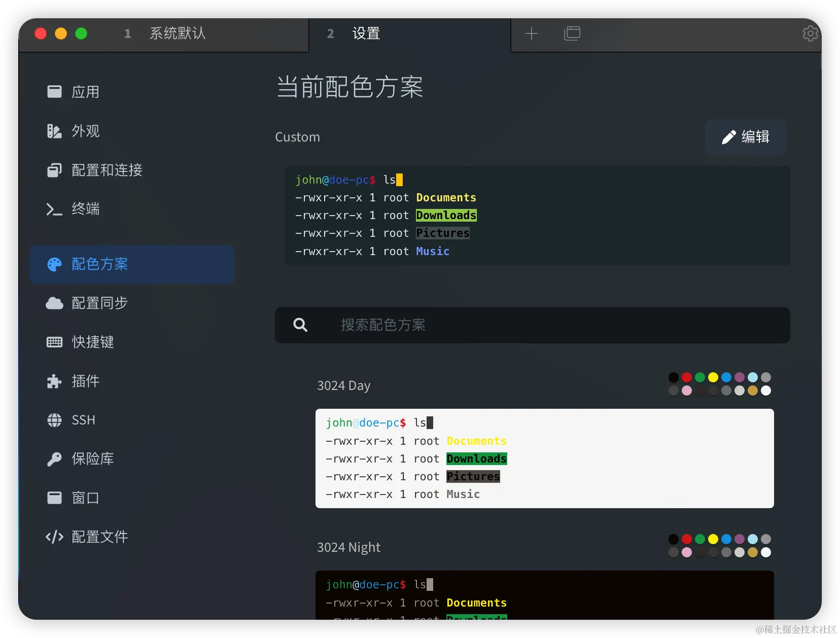
Task: Open the 终端 terminal settings
Action: [x=132, y=209]
